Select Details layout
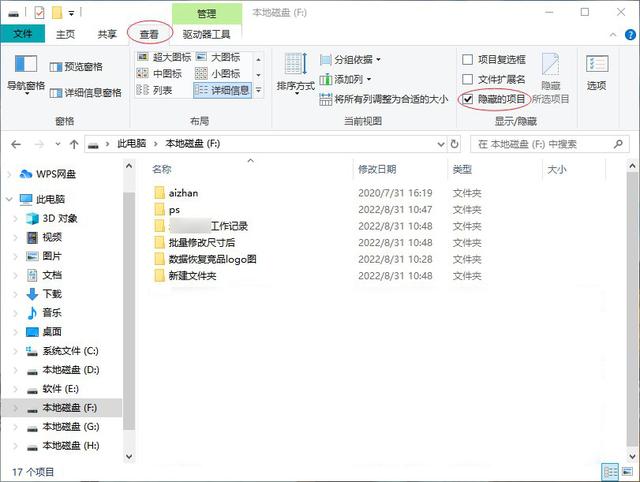Screen dimensions: 640x482 click(x=222, y=90)
